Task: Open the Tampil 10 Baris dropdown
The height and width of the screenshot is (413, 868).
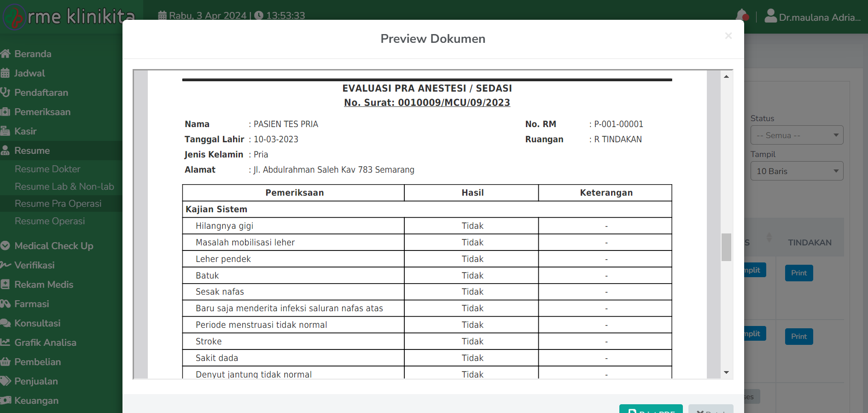Action: pos(797,171)
